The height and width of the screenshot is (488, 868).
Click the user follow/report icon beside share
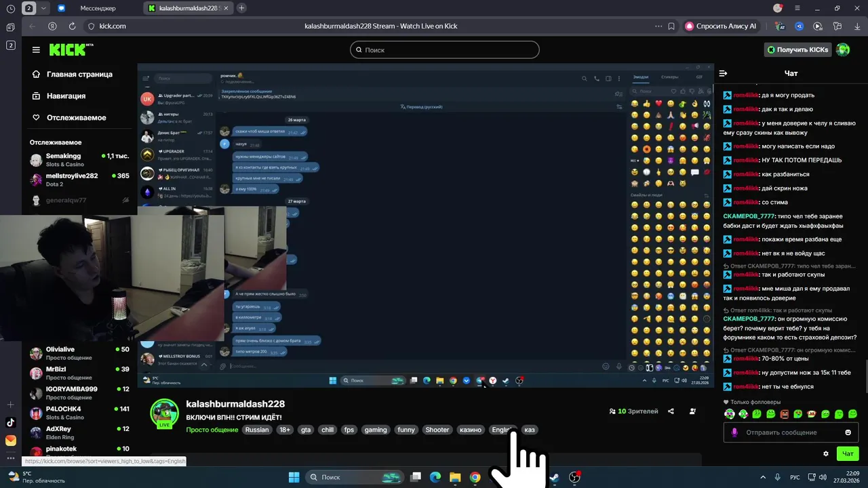[692, 411]
